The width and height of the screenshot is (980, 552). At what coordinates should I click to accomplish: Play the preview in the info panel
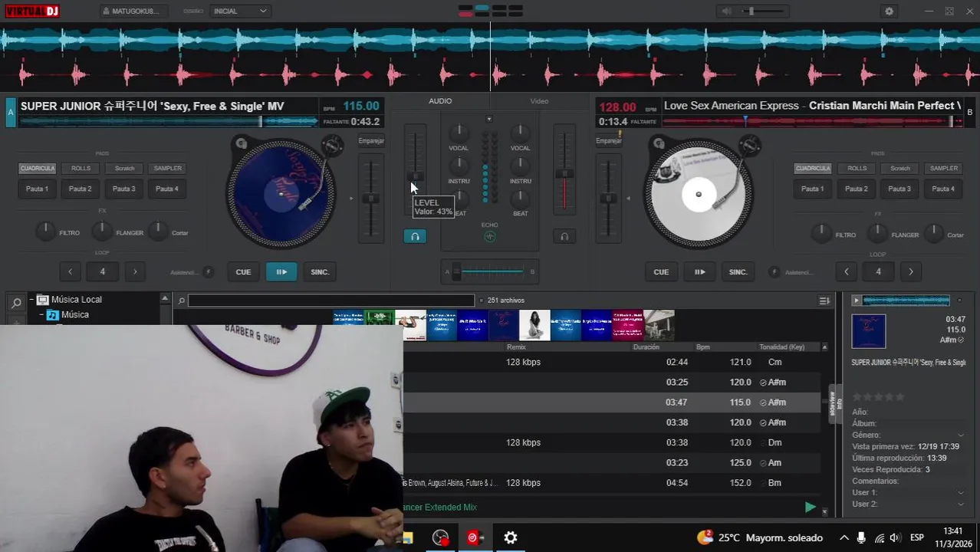[x=857, y=301]
